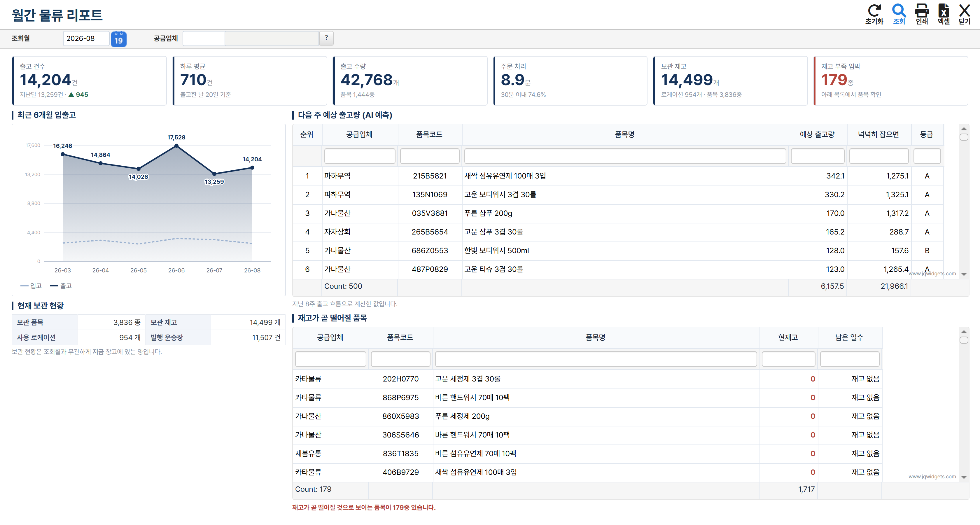Select row 한빛 보디워시 500ml
The image size is (980, 525).
[618, 250]
